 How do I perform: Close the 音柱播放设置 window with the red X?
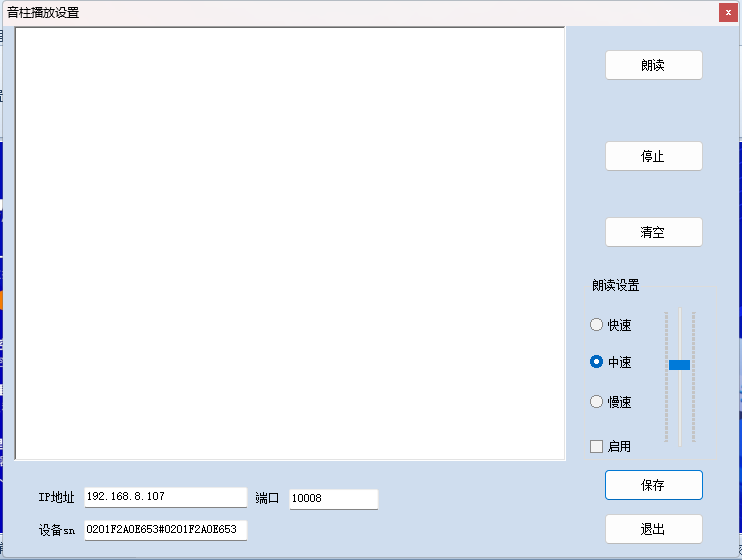[x=728, y=13]
